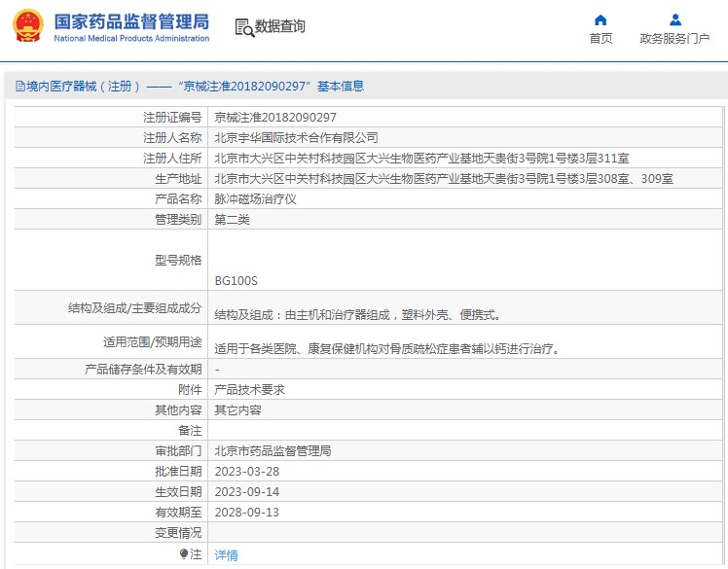Screen dimensions: 728x569
Task: Select approval date 2023-03-28
Action: 247,471
